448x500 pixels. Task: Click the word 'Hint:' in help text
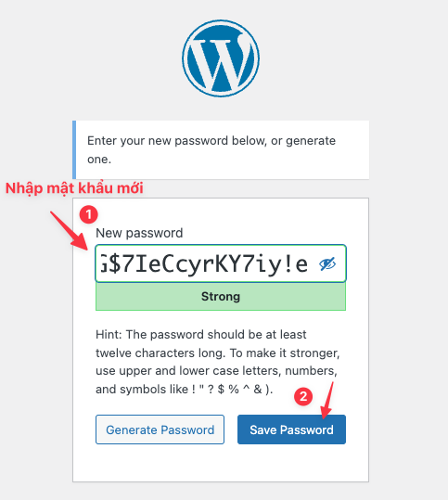[x=109, y=335]
